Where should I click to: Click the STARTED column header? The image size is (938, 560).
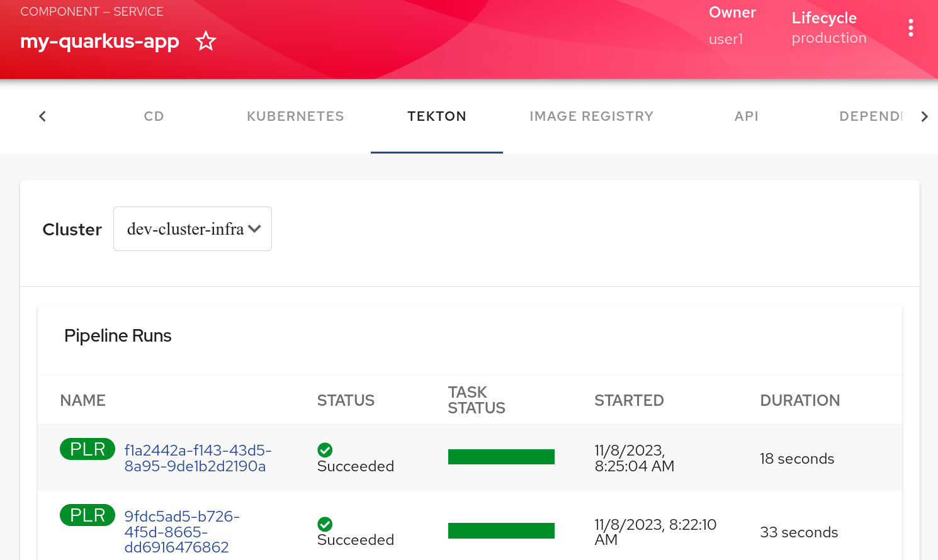tap(629, 400)
